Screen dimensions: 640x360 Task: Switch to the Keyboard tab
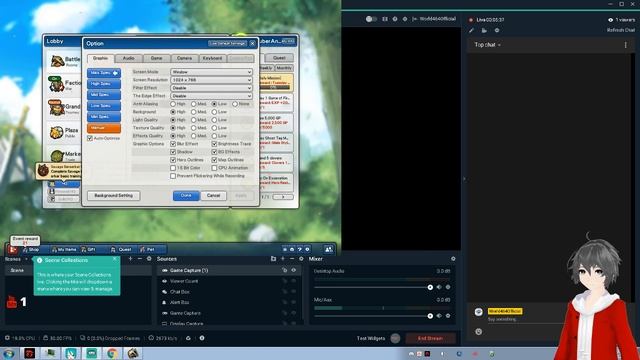point(212,58)
